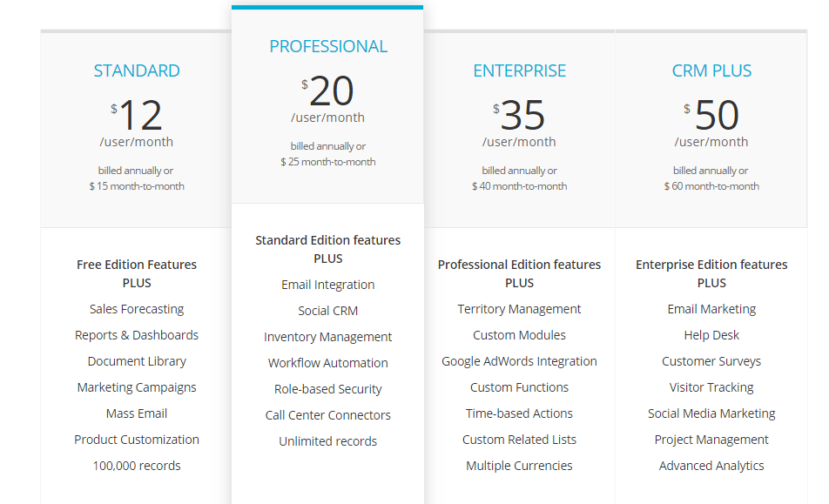829x504 pixels.
Task: Click the Multiple Currencies item
Action: point(520,466)
